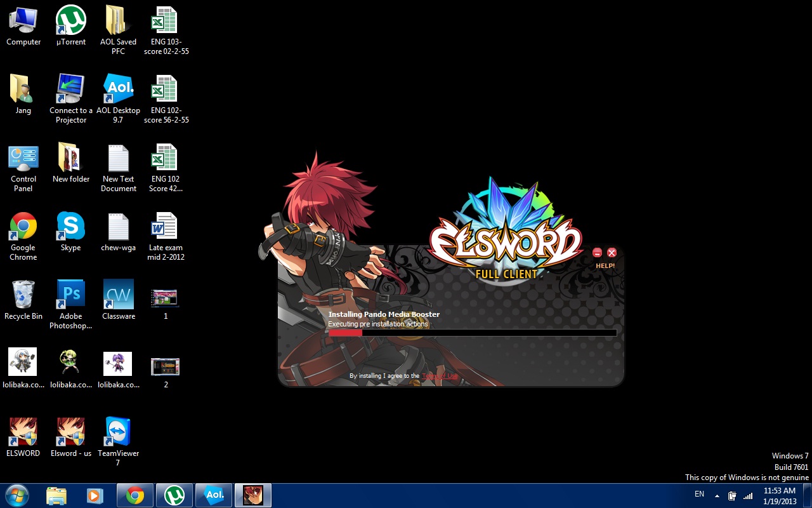Viewport: 812px width, 508px height.
Task: Open the Windows Start menu
Action: tap(16, 495)
